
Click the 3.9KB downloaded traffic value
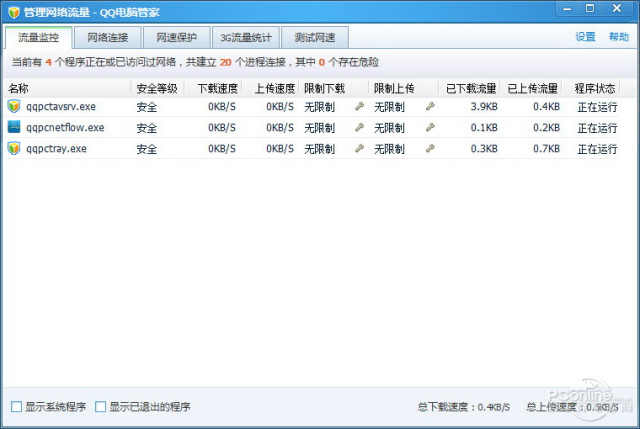(x=484, y=107)
